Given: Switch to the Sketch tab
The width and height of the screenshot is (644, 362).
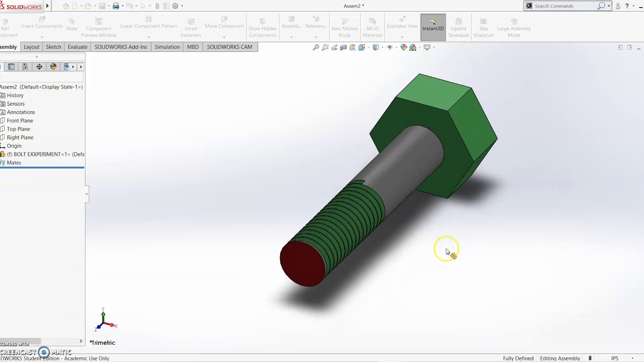Looking at the screenshot, I should coord(53,47).
